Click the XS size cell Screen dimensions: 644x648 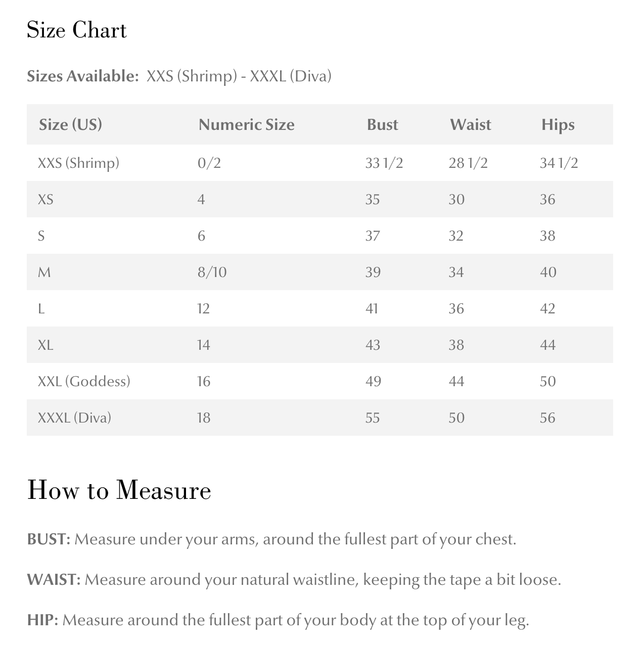pos(45,199)
